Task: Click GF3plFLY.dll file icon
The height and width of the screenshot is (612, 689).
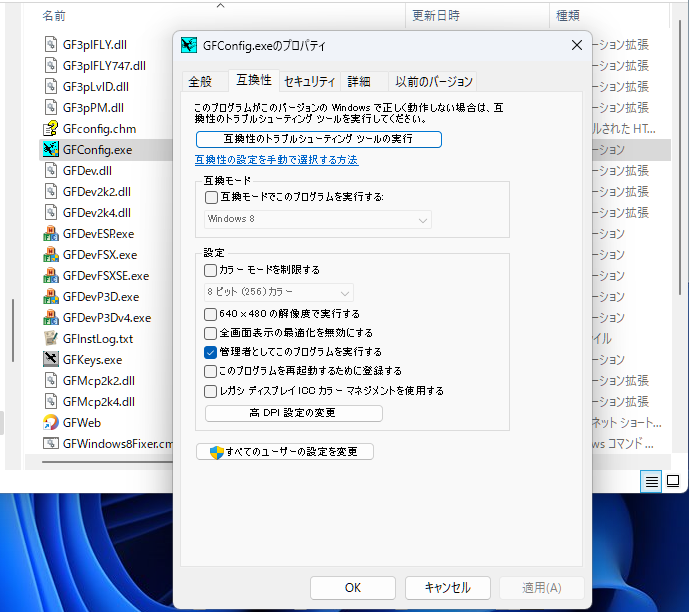Action: point(51,44)
